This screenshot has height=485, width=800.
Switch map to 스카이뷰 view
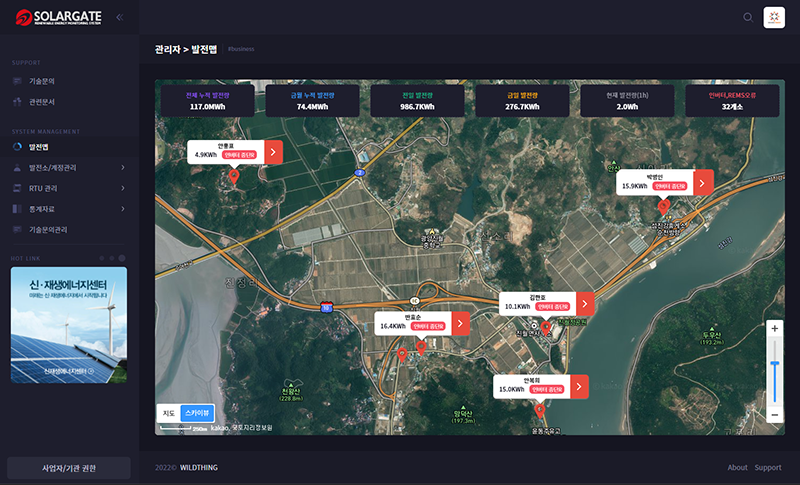pyautogui.click(x=197, y=412)
